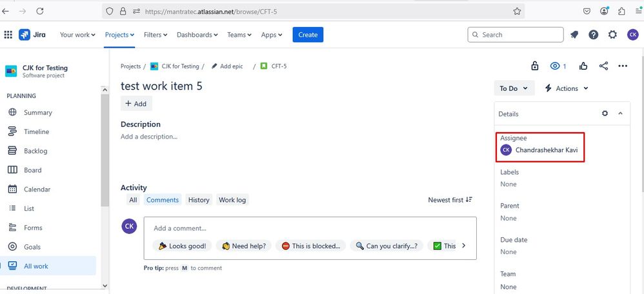
Task: Click the Add epic pencil icon
Action: coord(214,66)
